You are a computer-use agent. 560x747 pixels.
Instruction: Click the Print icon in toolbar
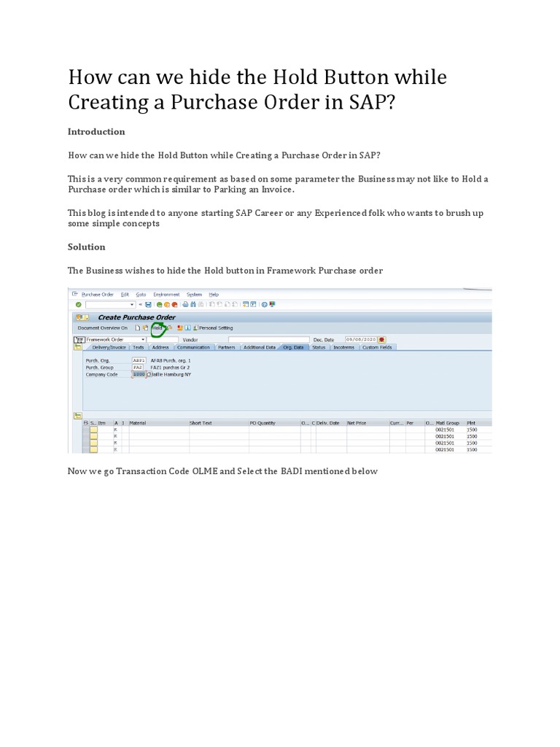[x=186, y=304]
